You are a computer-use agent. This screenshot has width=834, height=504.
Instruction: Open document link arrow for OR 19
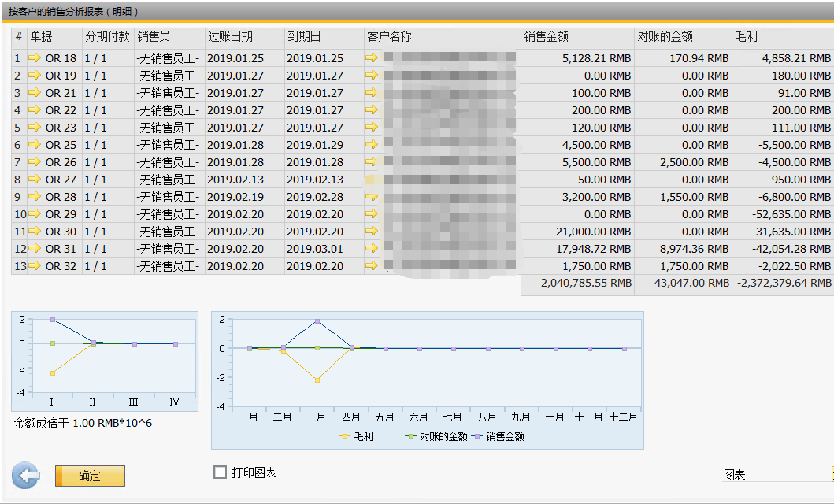point(35,75)
